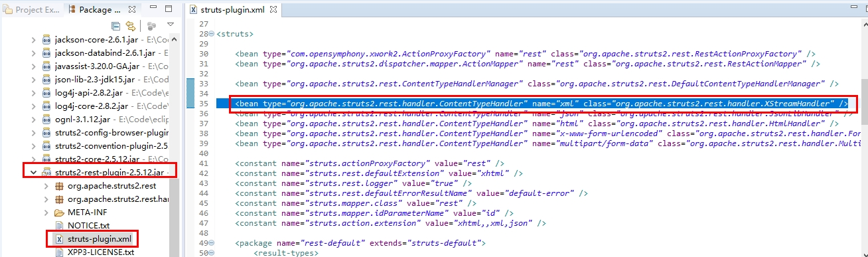Close the struts-plugin.xml editor tab
Viewport: 868px width, 257px height.
point(273,9)
